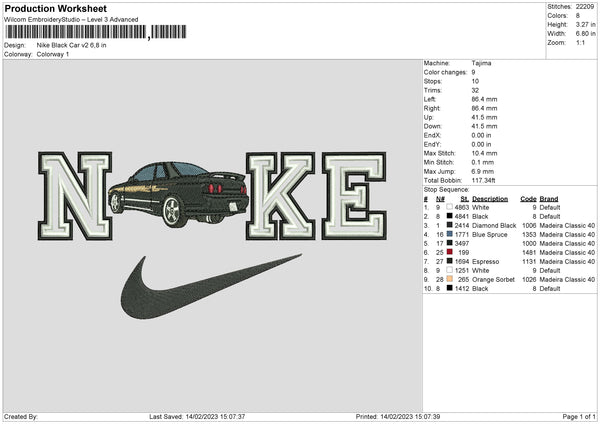The image size is (600, 424).
Task: Select the 'Page 1 of 1' footer text
Action: [579, 416]
